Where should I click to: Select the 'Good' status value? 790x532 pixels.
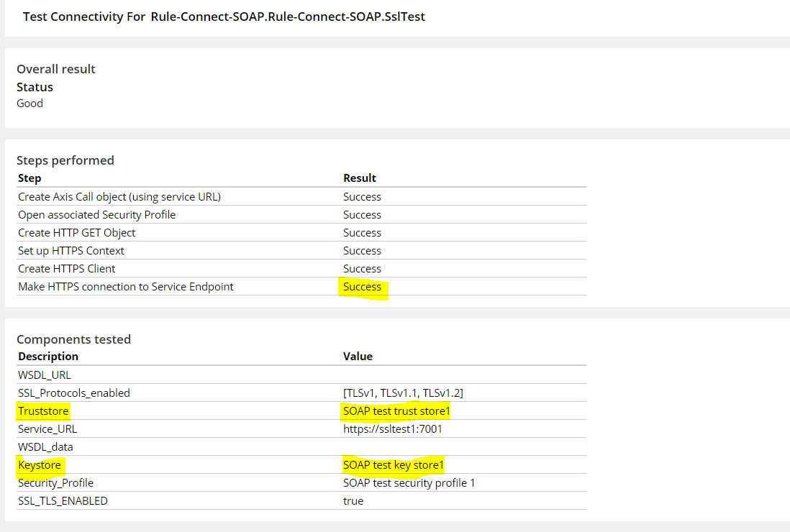[x=29, y=104]
